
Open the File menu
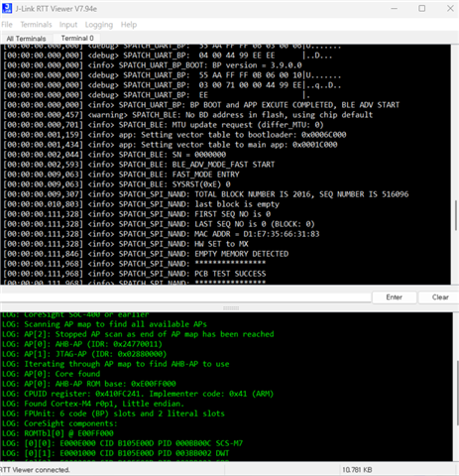coord(7,25)
